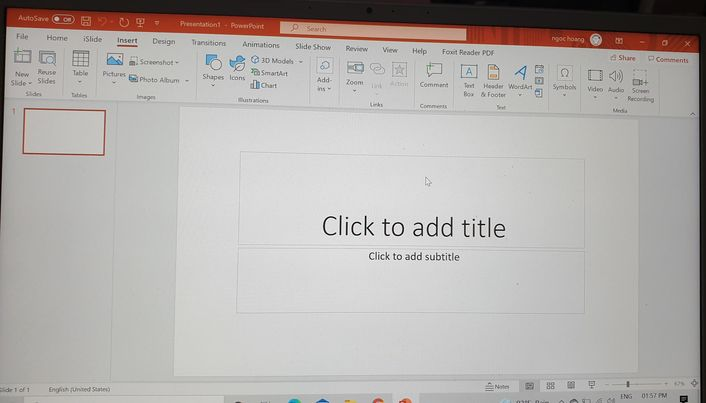The width and height of the screenshot is (706, 403).
Task: Open the Review tab
Action: click(357, 49)
